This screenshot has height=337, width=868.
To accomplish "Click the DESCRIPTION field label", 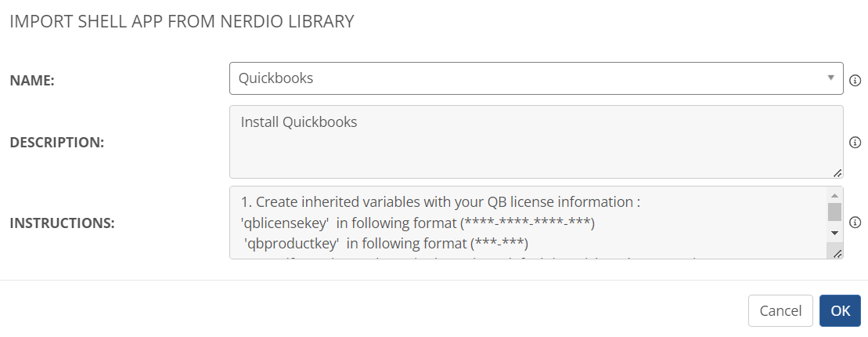I will coord(56,143).
